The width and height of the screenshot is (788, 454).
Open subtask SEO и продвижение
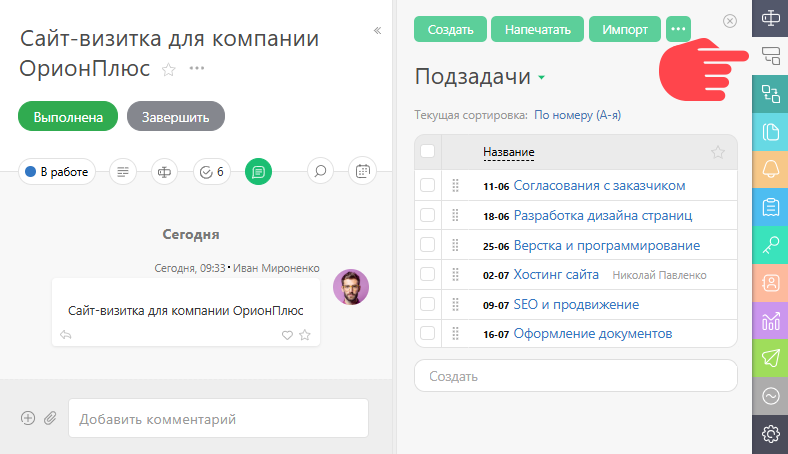tap(576, 304)
